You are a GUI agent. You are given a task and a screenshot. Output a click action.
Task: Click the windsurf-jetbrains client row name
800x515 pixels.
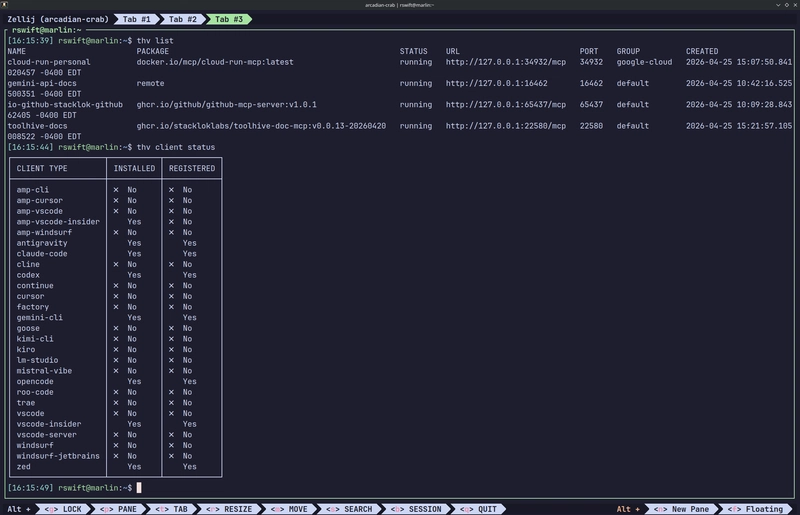pos(58,456)
